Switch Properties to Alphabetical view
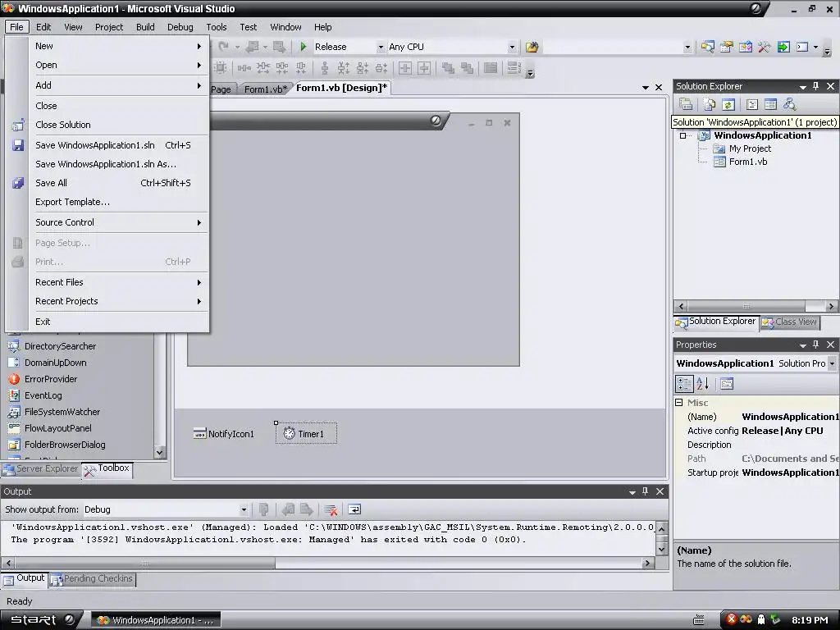The width and height of the screenshot is (840, 630). (702, 384)
